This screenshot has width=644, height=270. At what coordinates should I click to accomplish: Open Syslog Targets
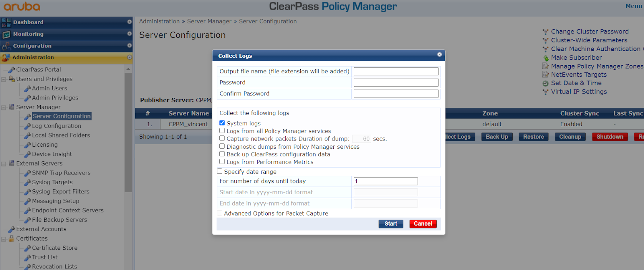52,182
